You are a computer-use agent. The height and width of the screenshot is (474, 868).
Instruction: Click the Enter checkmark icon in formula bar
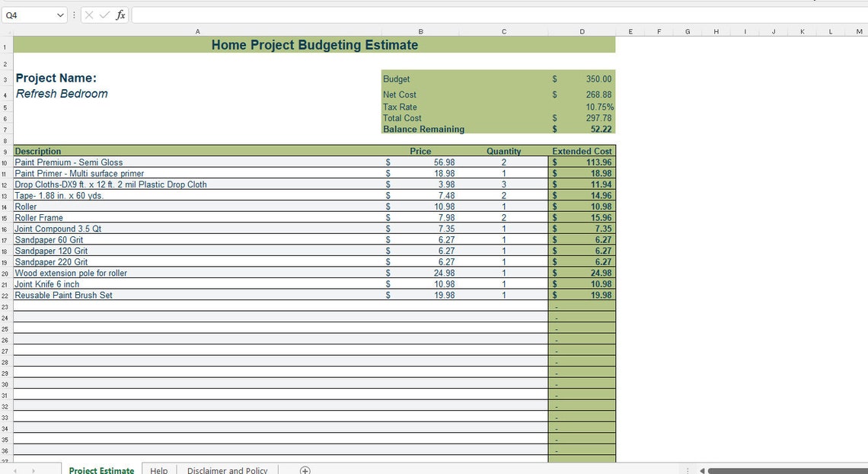(x=104, y=14)
